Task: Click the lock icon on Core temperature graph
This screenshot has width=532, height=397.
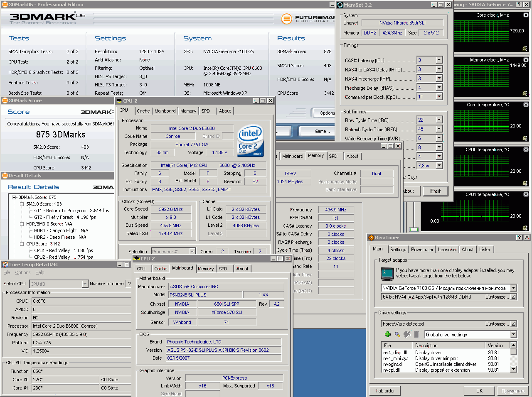Action: pos(525,138)
